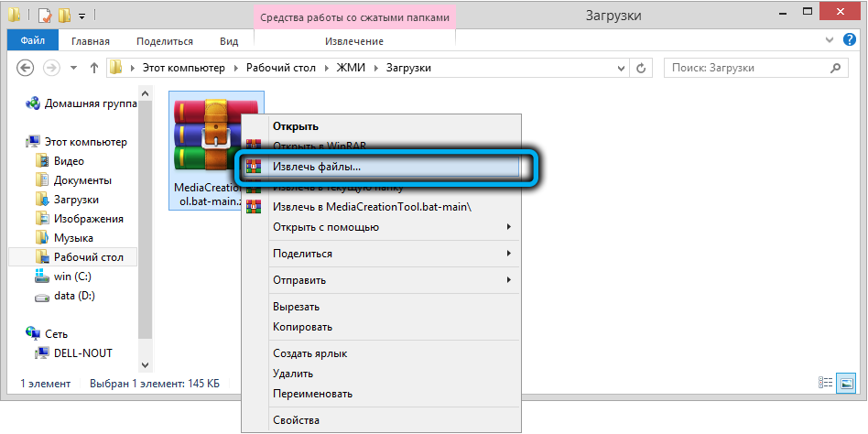Click the Back navigation arrow
The width and height of the screenshot is (868, 434).
click(26, 68)
